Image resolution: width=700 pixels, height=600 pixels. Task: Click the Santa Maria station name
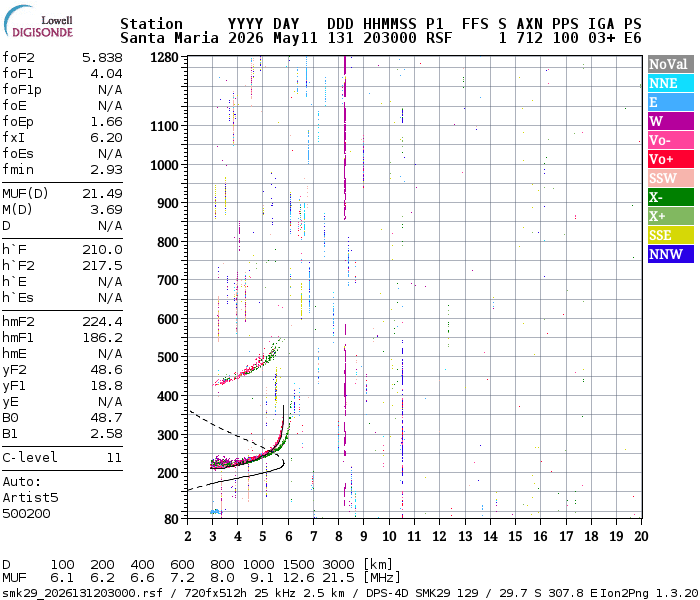pos(170,38)
